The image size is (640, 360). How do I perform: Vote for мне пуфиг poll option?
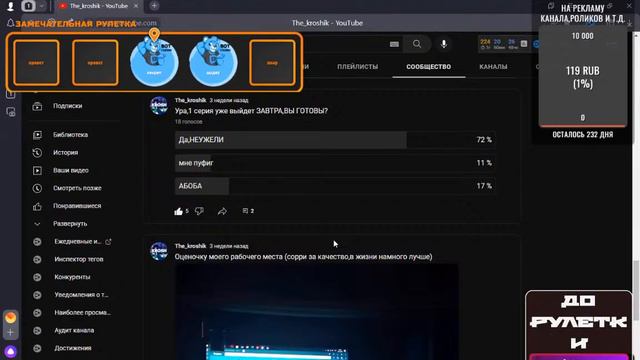pos(335,163)
